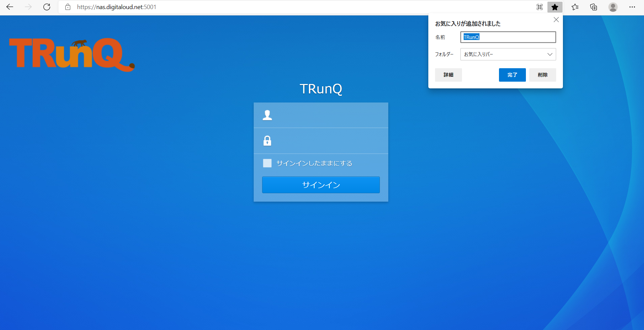Click the password input field
644x330 pixels.
point(321,141)
